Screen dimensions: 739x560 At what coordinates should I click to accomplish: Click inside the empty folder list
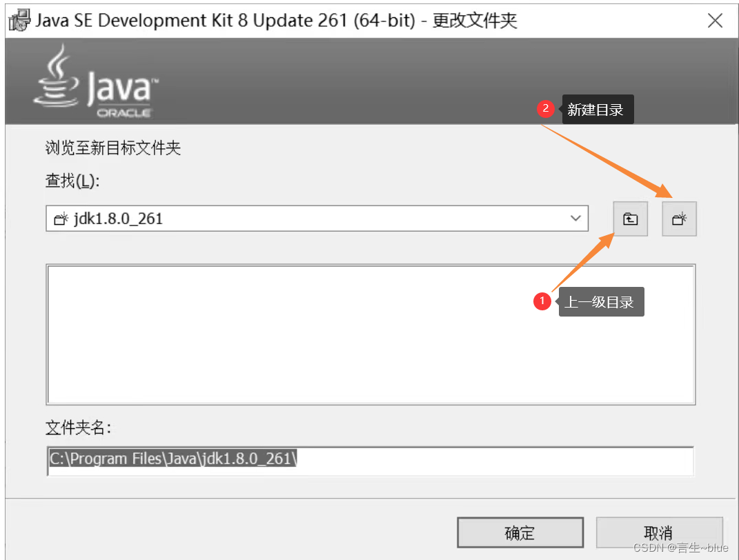(371, 334)
